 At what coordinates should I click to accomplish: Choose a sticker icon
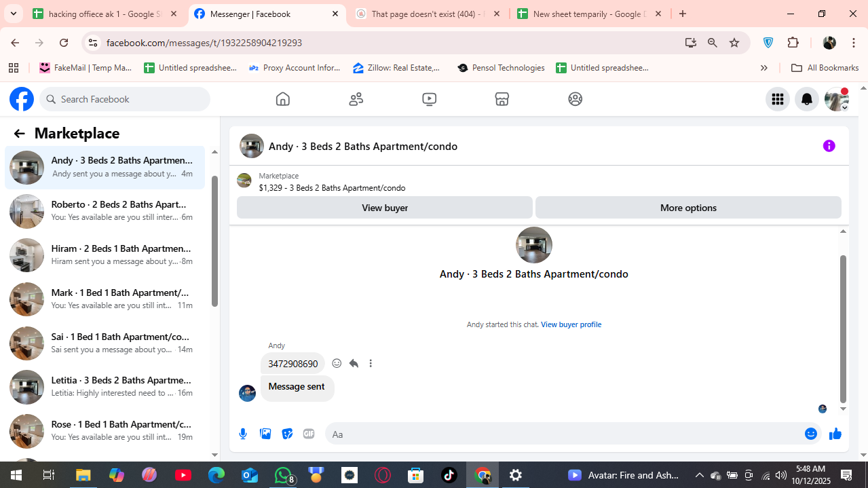[x=287, y=434]
